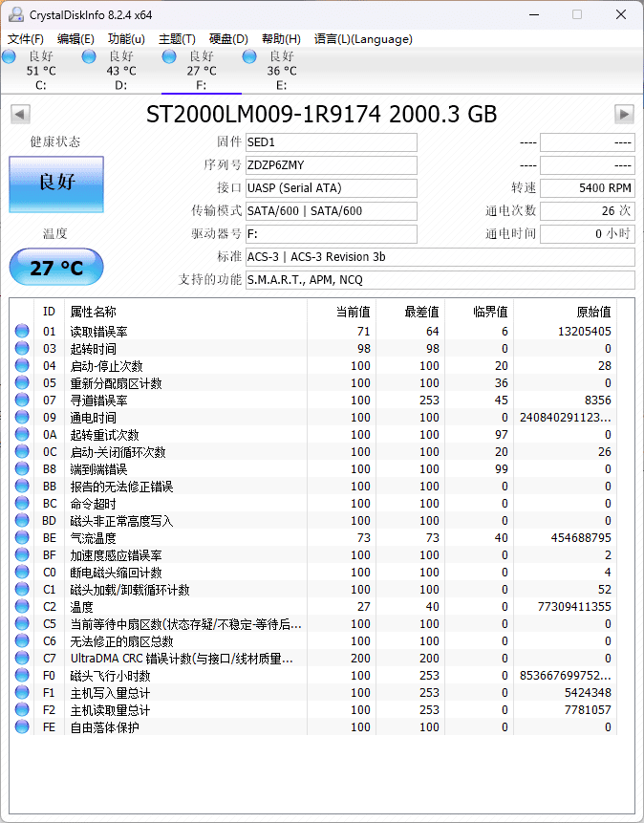
Task: Click the 原始值 column header
Action: click(x=565, y=312)
